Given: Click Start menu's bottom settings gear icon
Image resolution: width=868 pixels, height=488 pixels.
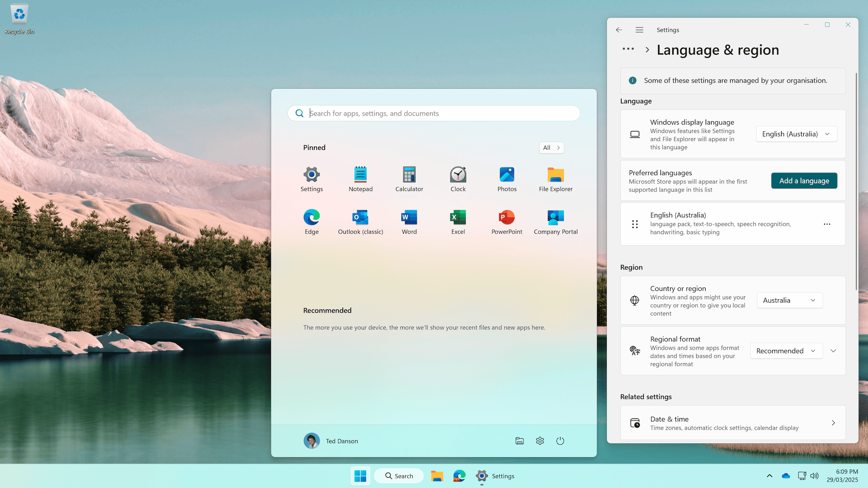Looking at the screenshot, I should (540, 441).
